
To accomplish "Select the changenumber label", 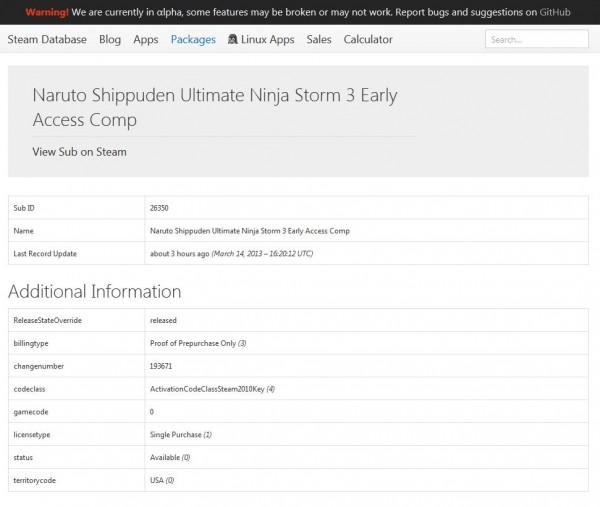I will (x=39, y=366).
